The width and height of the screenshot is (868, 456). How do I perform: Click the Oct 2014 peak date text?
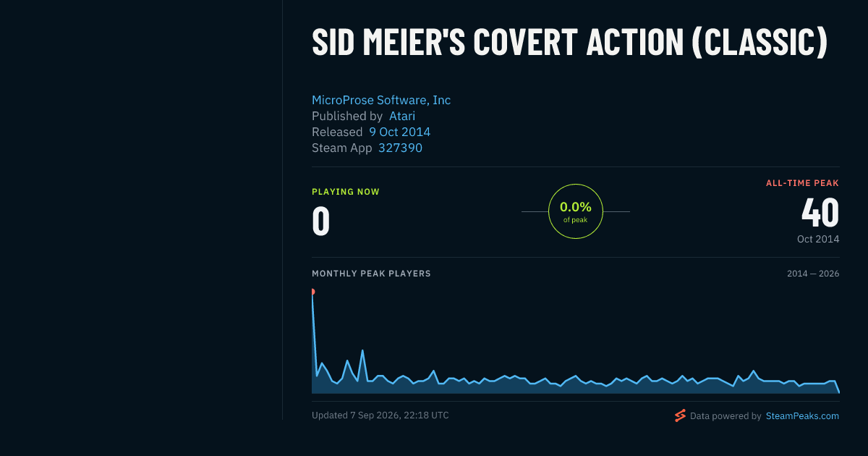pyautogui.click(x=818, y=239)
